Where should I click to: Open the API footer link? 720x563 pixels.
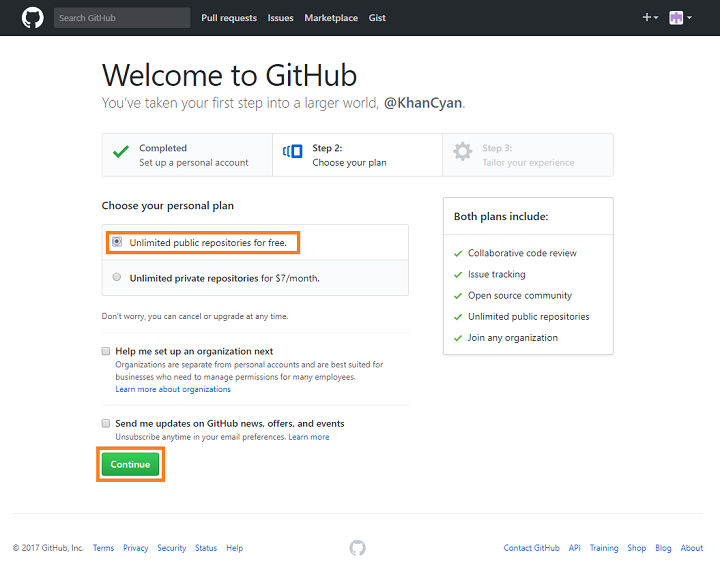coord(574,548)
